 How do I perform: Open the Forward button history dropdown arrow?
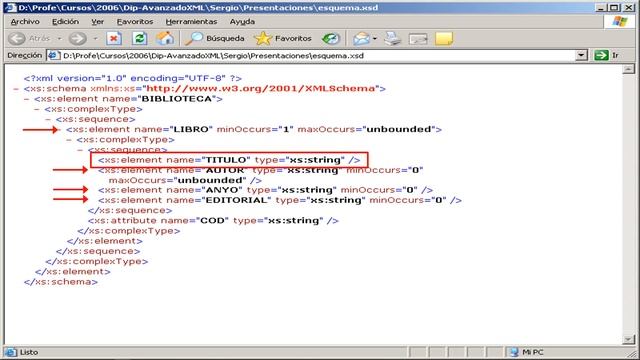click(95, 39)
